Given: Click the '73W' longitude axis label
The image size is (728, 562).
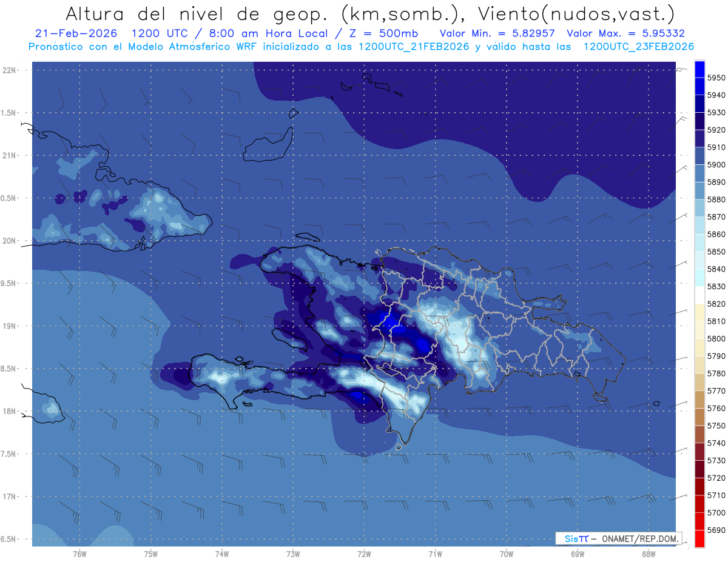Looking at the screenshot, I should pos(293,554).
